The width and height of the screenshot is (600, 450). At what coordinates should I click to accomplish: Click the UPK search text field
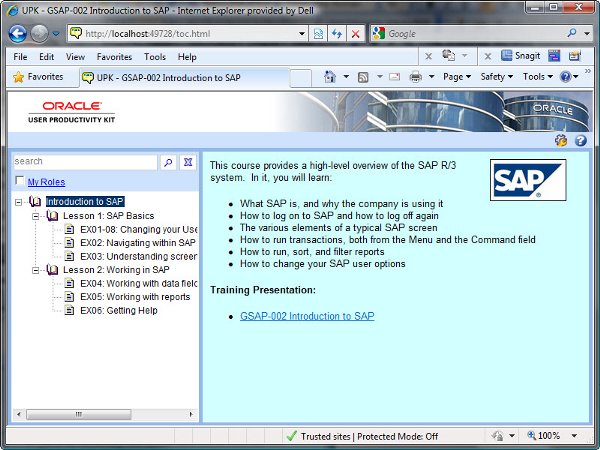click(85, 162)
